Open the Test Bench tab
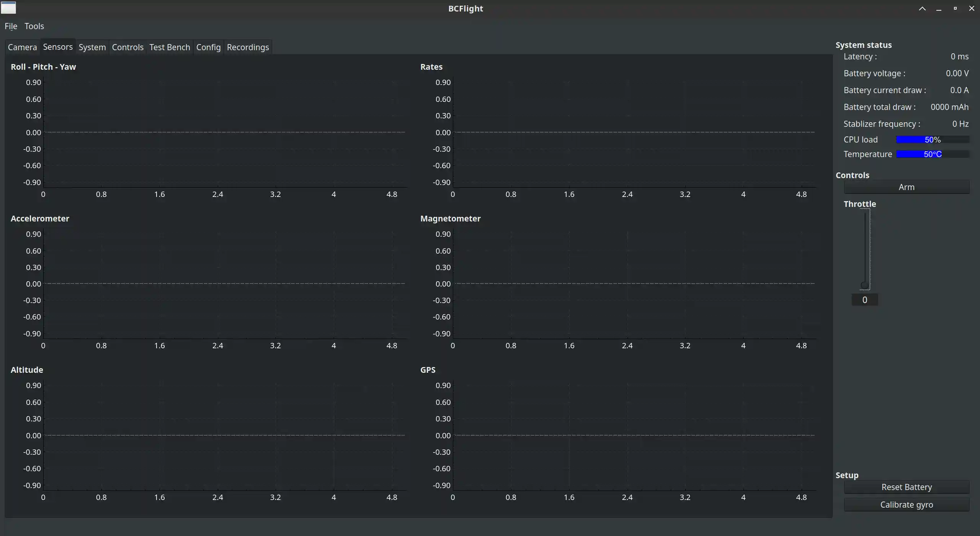The height and width of the screenshot is (536, 980). point(169,47)
